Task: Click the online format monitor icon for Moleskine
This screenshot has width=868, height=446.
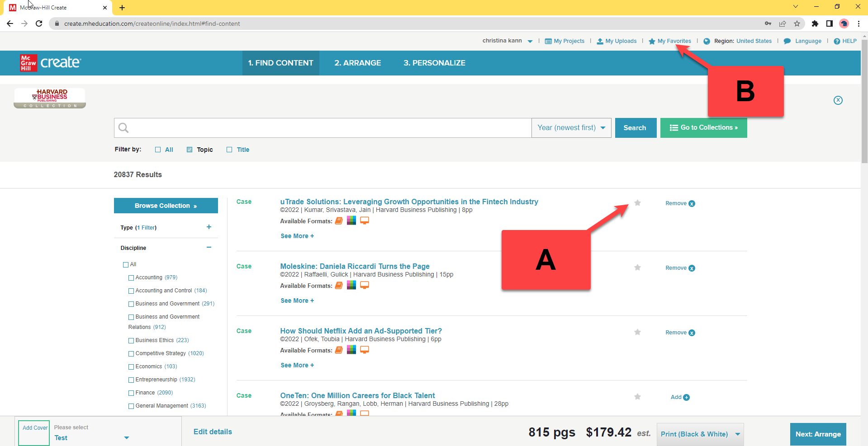Action: 365,285
